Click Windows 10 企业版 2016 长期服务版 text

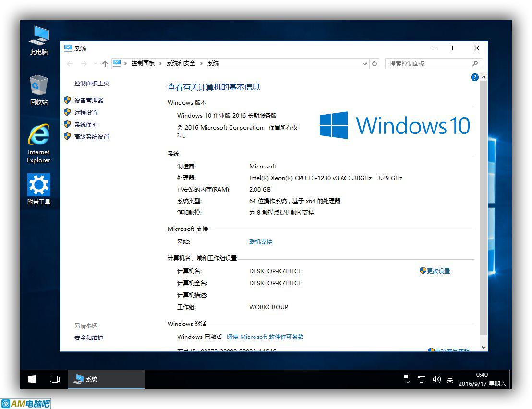(x=227, y=116)
